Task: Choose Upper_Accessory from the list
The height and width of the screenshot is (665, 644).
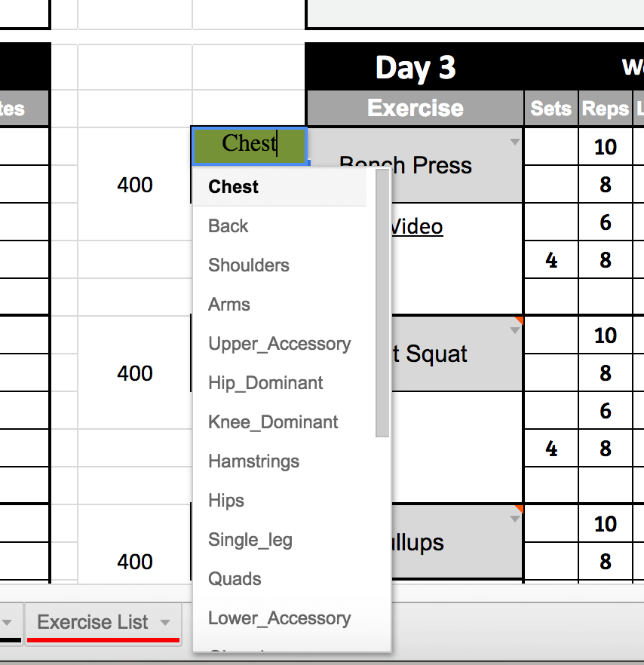Action: point(280,344)
